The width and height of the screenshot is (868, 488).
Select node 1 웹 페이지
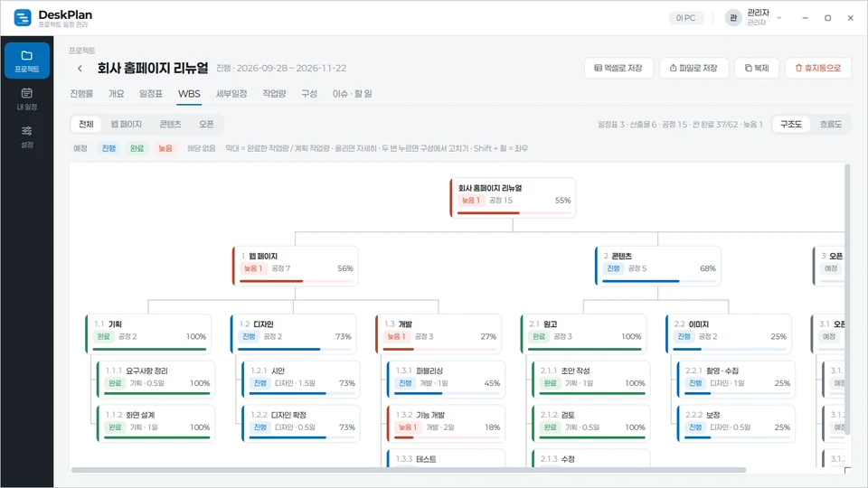point(295,266)
